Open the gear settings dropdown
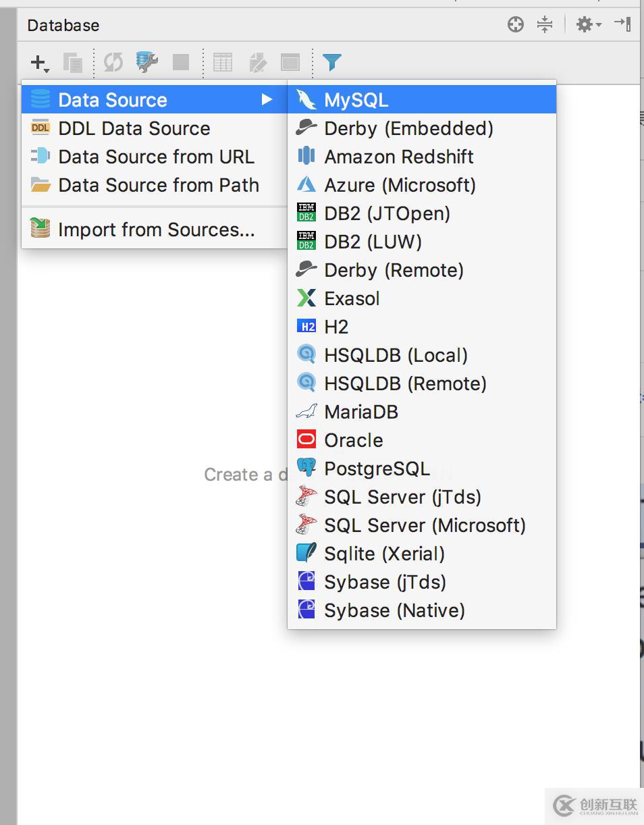 pyautogui.click(x=589, y=25)
